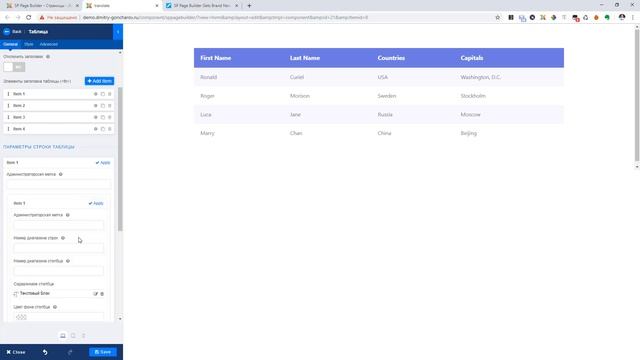Focus the column span number field
Viewport: 640px width, 360px height.
[59, 271]
